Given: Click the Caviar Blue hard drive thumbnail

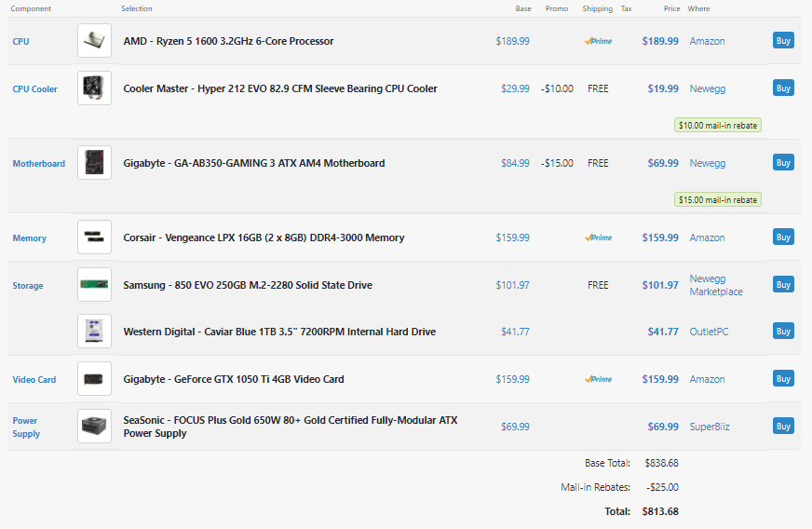Looking at the screenshot, I should point(94,331).
